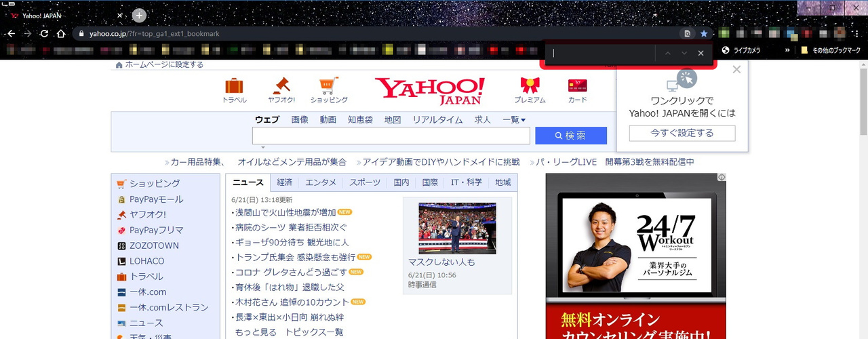Open a new browser tab
868x339 pixels.
pyautogui.click(x=139, y=15)
